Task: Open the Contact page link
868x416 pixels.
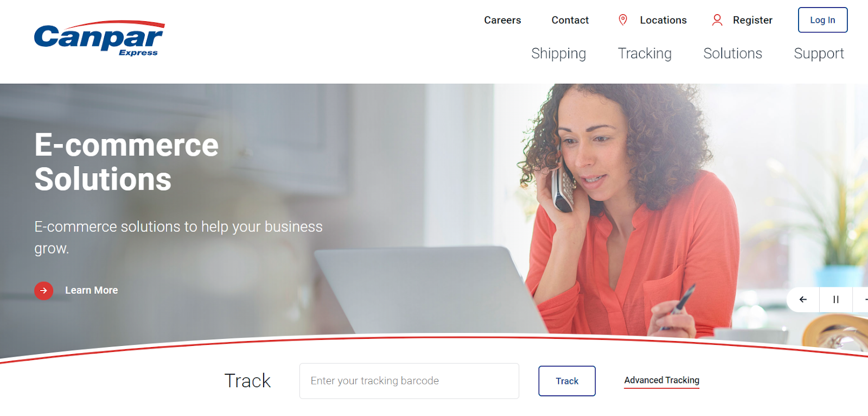Action: pyautogui.click(x=570, y=20)
